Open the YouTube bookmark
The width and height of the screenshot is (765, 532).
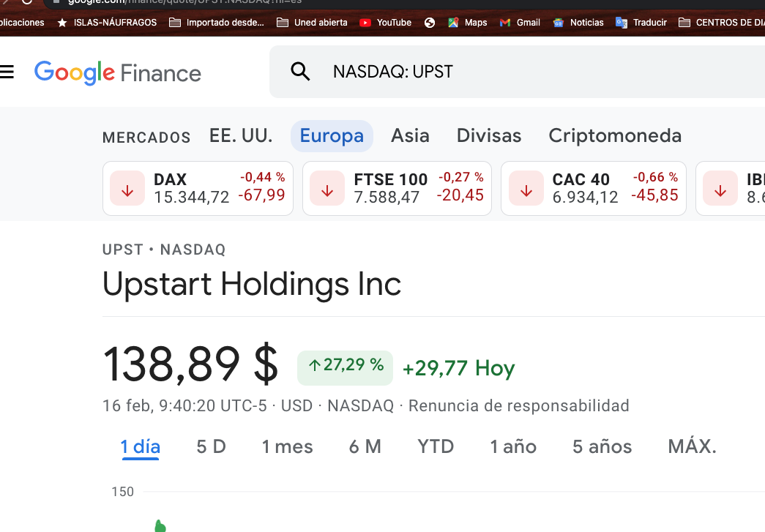[385, 23]
